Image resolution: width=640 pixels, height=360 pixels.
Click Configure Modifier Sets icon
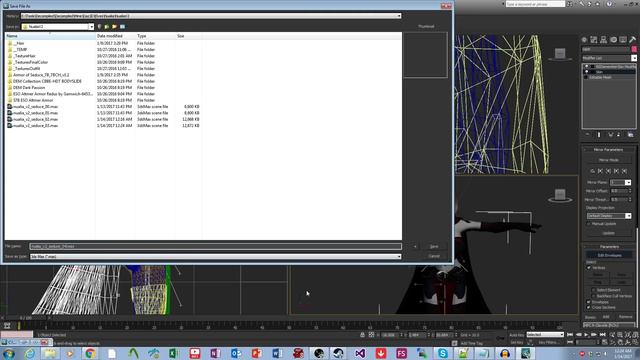pos(630,135)
